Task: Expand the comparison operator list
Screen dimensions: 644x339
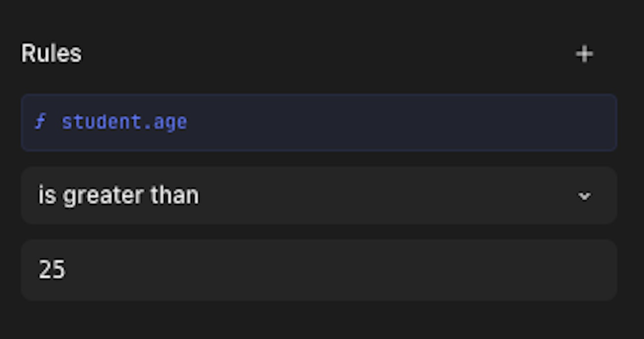Action: point(319,195)
